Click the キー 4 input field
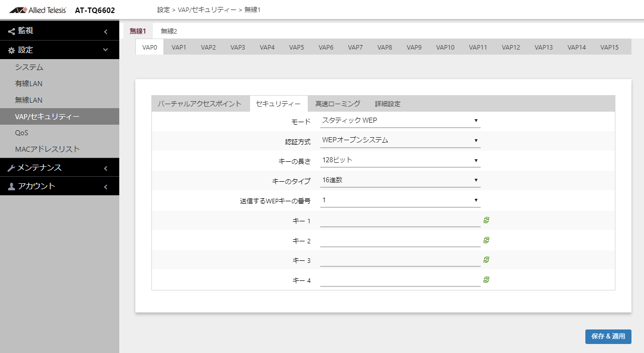This screenshot has width=644, height=353. (400, 280)
